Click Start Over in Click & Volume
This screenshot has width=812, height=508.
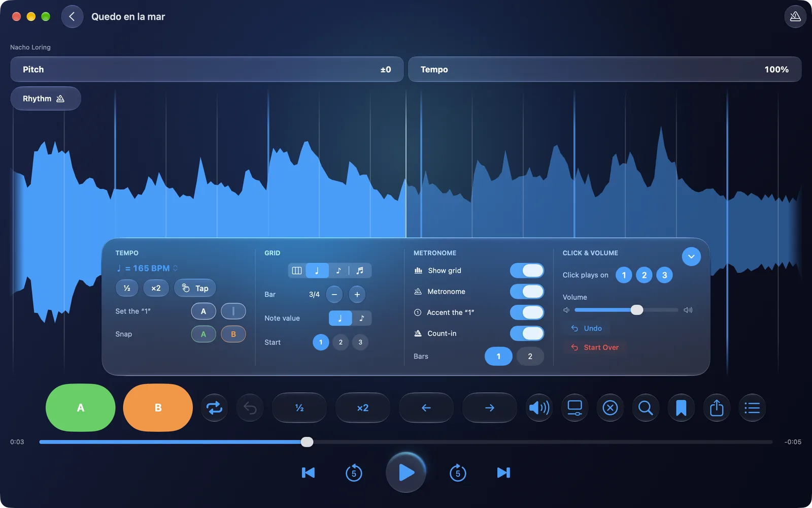click(595, 347)
